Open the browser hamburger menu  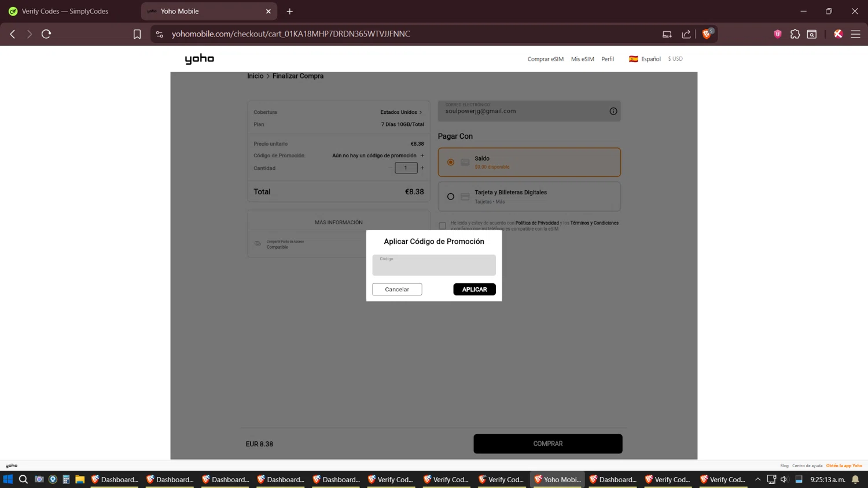coord(855,34)
